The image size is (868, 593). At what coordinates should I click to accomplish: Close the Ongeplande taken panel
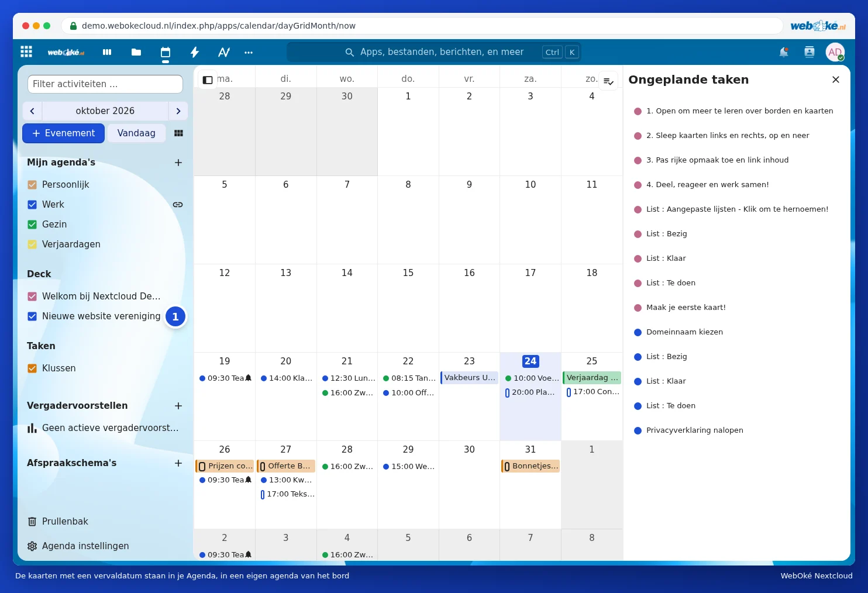tap(836, 80)
